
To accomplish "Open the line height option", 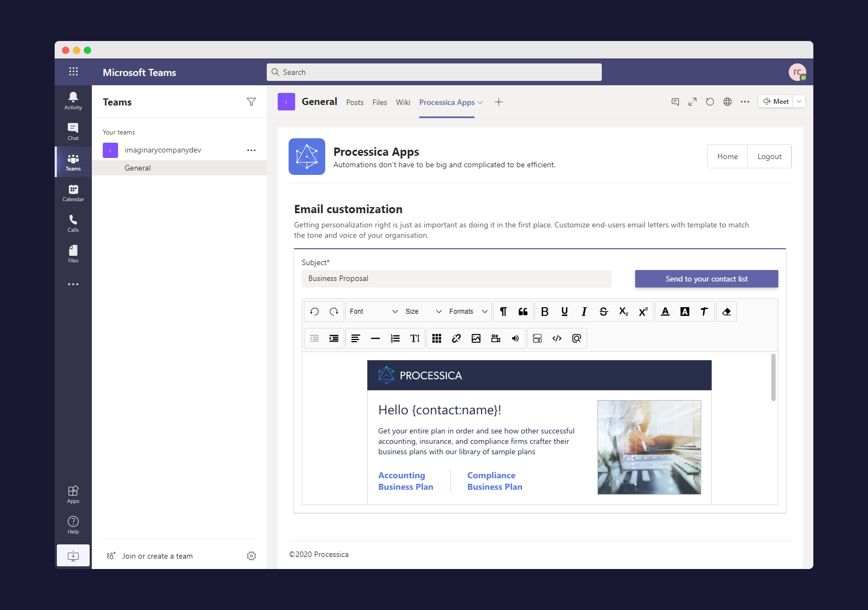I will pyautogui.click(x=415, y=338).
